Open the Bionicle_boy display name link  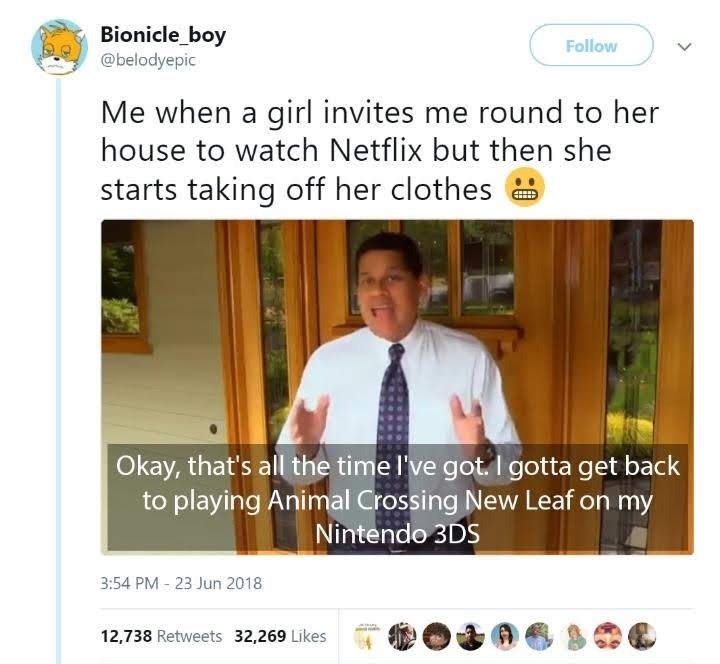[x=163, y=35]
